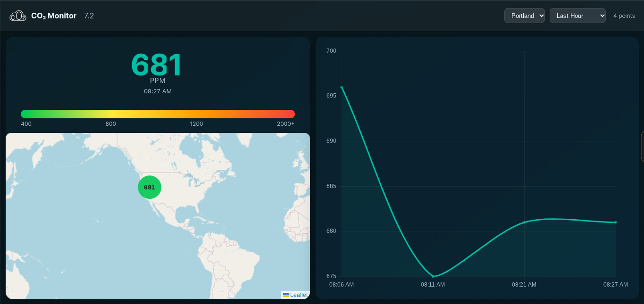
Task: Click the 08:11 AM lowest chart data point
Action: click(433, 276)
